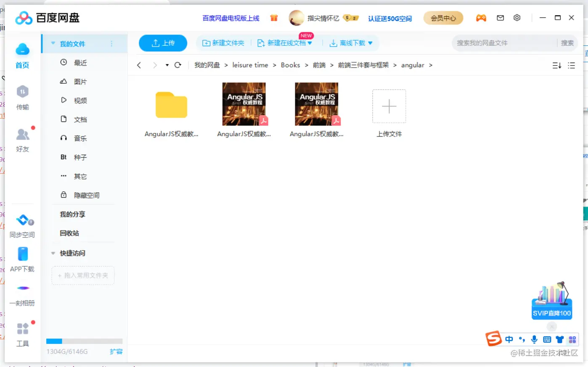The height and width of the screenshot is (367, 588).
Task: Click the 上传文件 plus tile
Action: tap(389, 106)
